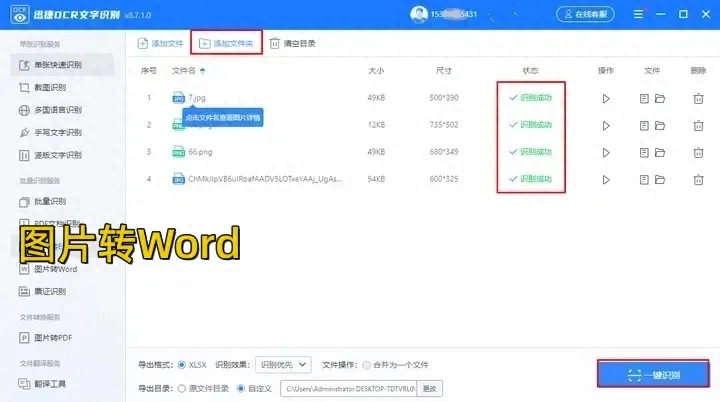The width and height of the screenshot is (720, 402).
Task: Open output folder for 66.png
Action: click(x=660, y=153)
